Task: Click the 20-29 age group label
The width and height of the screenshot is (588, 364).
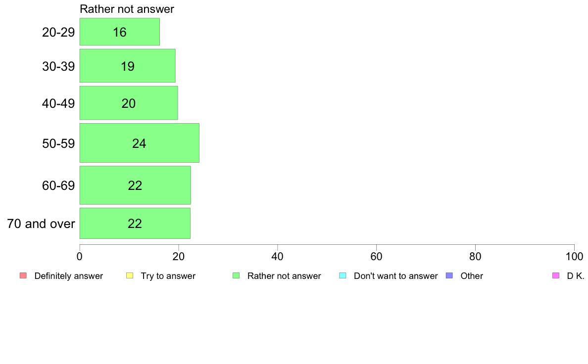Action: [x=58, y=33]
